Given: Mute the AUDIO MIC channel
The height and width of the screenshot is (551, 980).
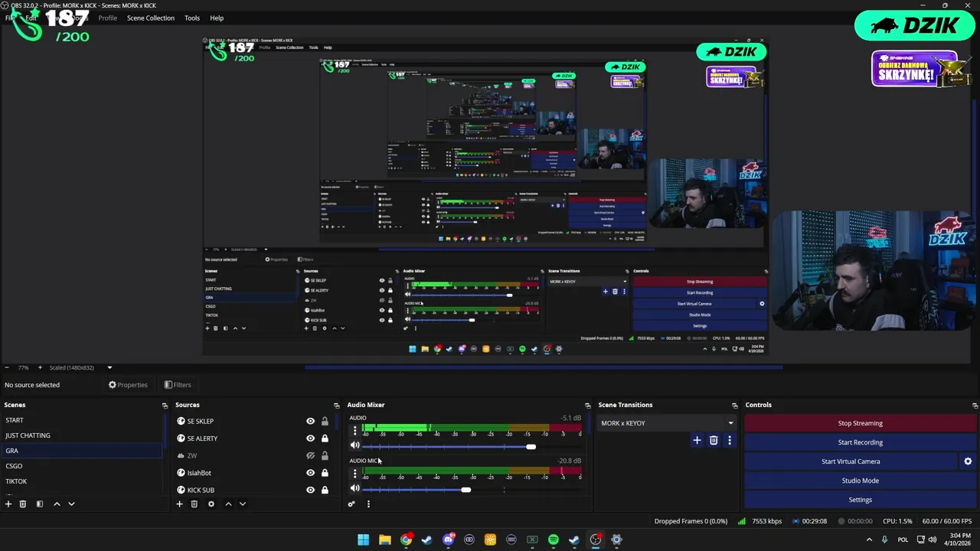Looking at the screenshot, I should click(354, 488).
